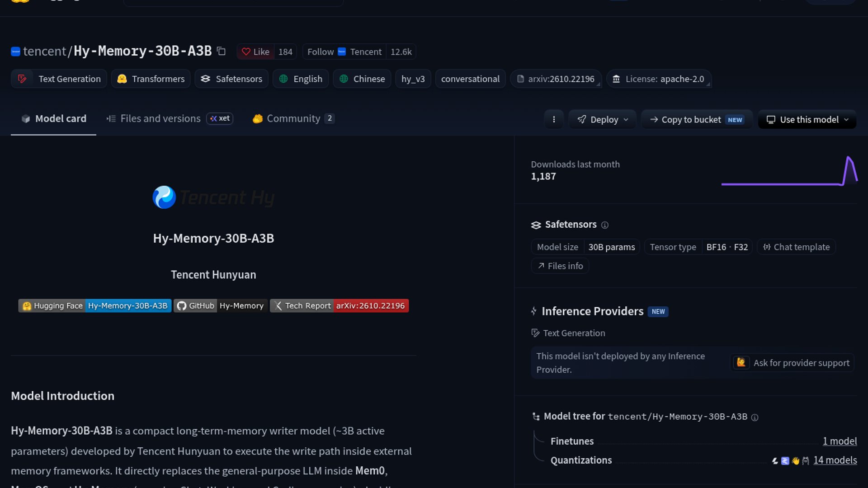Click the 12.6k followers count
Image resolution: width=868 pixels, height=488 pixels.
tap(401, 52)
